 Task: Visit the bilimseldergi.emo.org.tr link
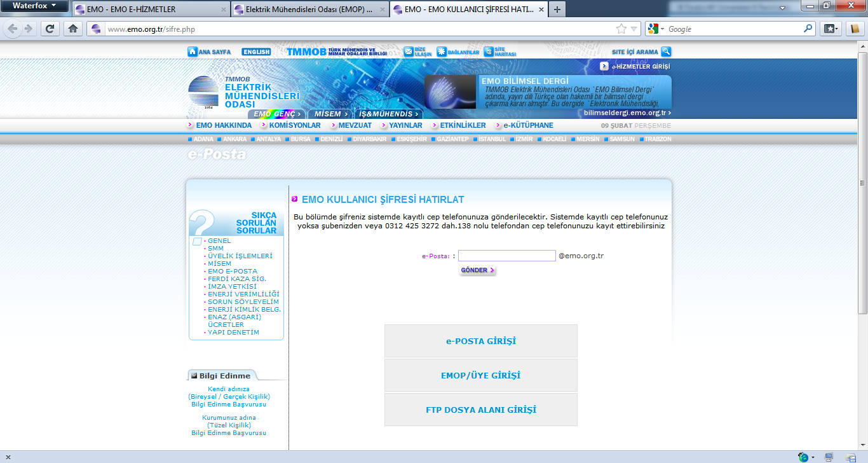pos(627,113)
